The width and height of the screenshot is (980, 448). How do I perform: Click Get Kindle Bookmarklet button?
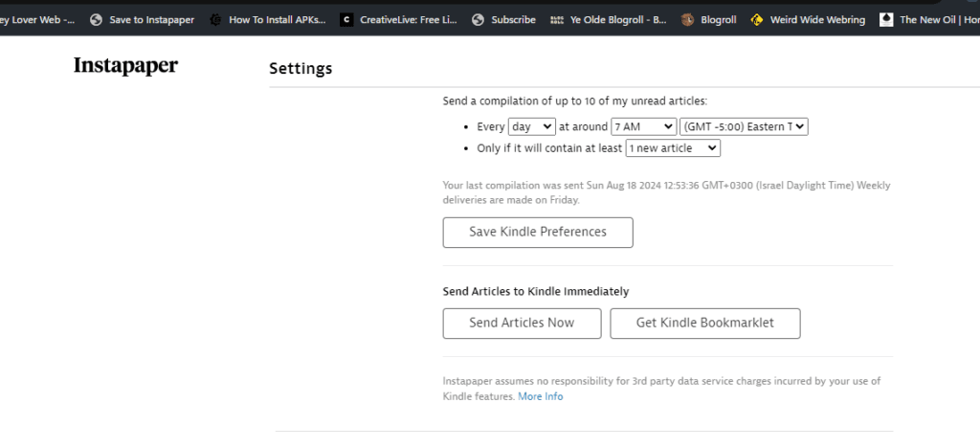point(705,324)
